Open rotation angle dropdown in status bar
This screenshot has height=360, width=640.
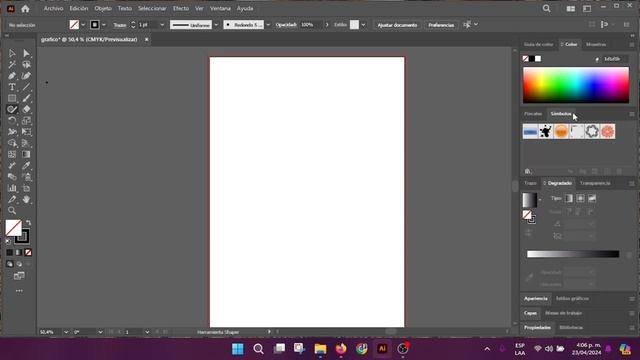click(100, 332)
